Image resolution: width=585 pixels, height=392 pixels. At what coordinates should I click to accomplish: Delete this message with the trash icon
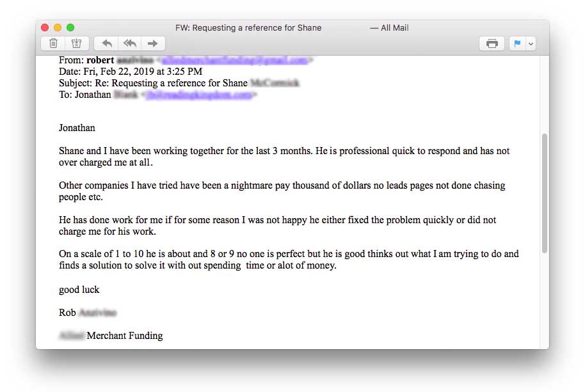coord(54,43)
